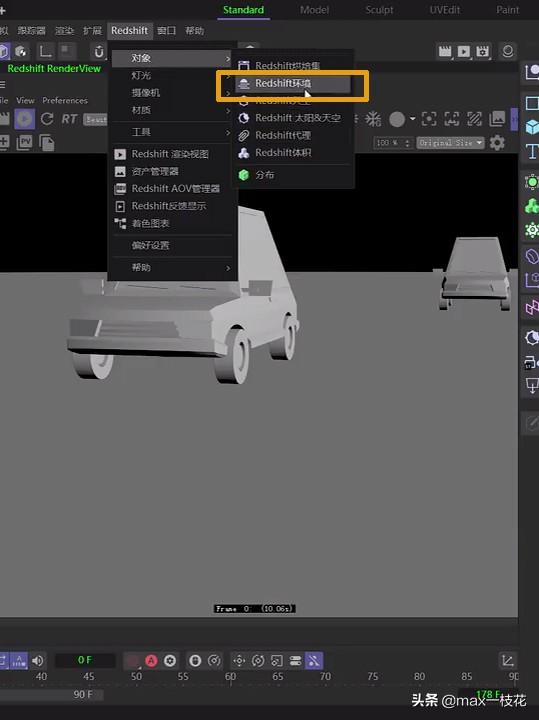539x720 pixels.
Task: Expand the 帮助 submenu arrow
Action: (228, 268)
